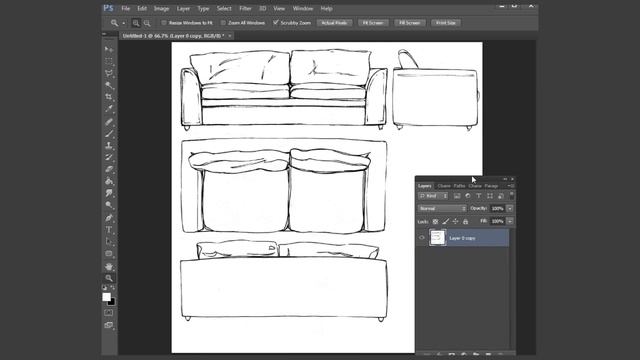This screenshot has width=640, height=360.
Task: Open the Layers panel options menu
Action: coord(511,186)
